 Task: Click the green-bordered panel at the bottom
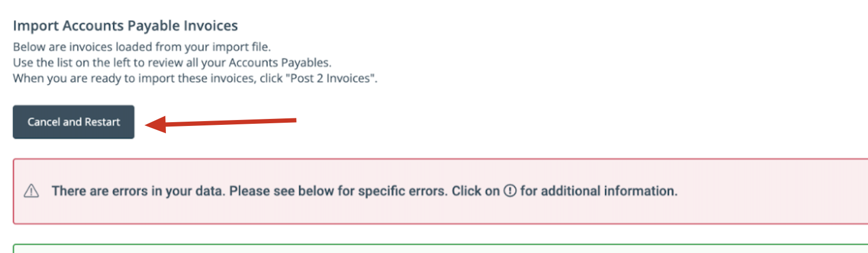tap(440, 249)
